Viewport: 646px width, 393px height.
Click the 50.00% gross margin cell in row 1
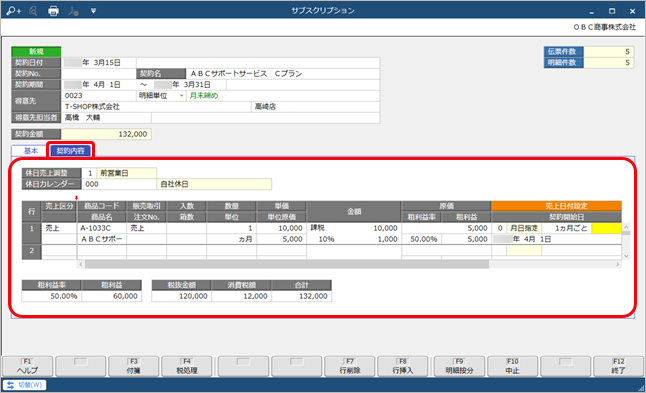click(421, 239)
